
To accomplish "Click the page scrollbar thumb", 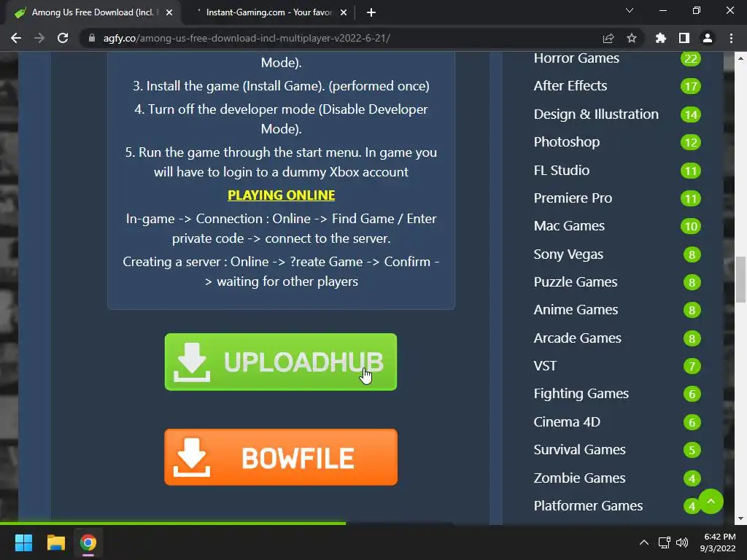I will 740,279.
